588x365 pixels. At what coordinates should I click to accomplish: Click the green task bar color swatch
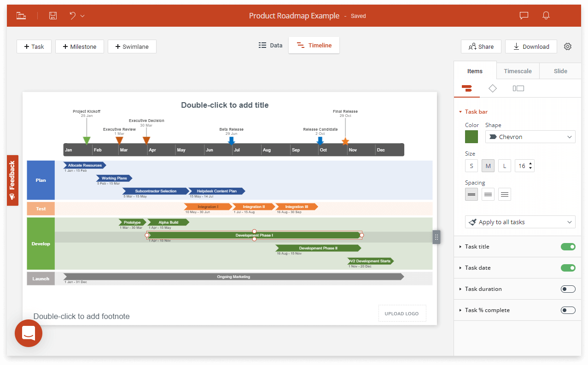click(x=472, y=137)
